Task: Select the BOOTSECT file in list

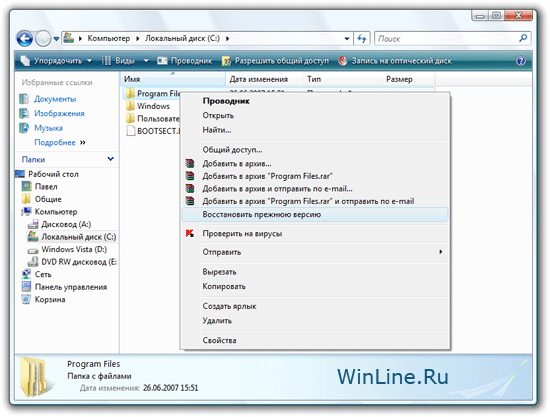Action: point(153,131)
